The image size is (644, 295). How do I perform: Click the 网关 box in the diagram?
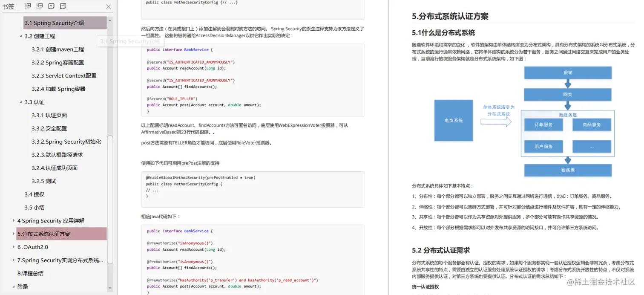568,95
